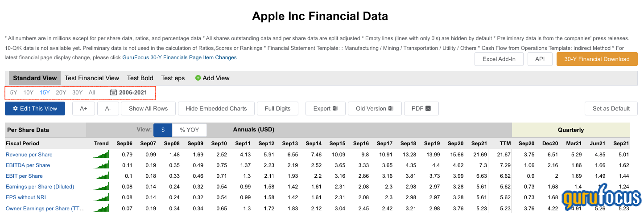Export data using the Export button

[x=325, y=108]
